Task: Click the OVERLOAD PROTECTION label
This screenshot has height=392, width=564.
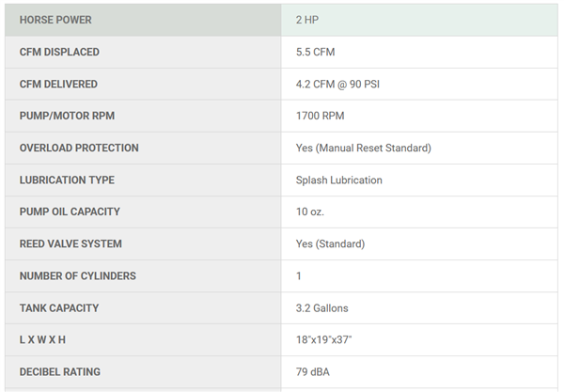Action: point(79,148)
